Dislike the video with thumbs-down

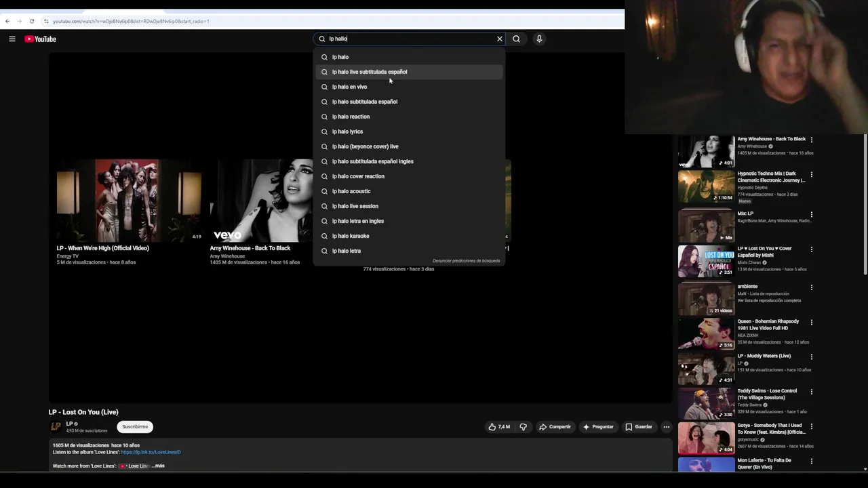(x=523, y=427)
